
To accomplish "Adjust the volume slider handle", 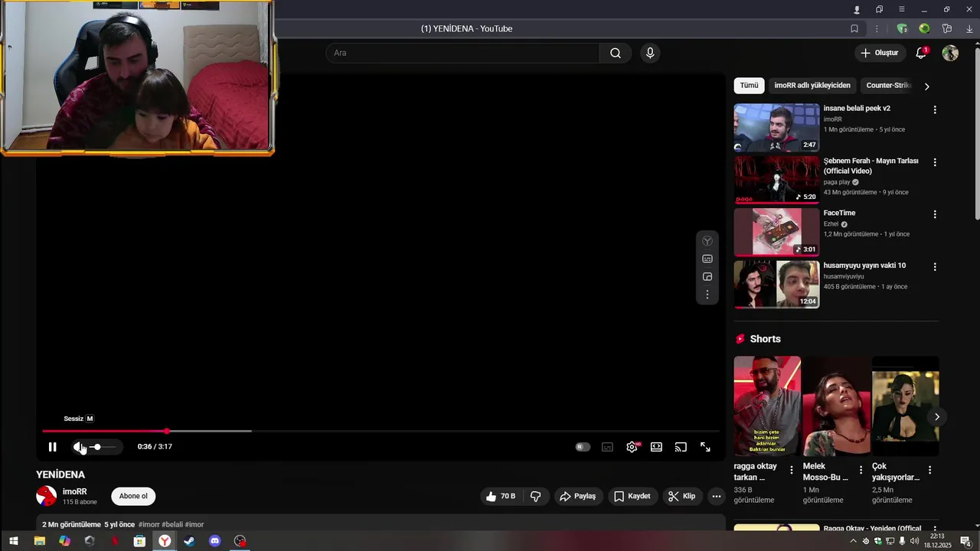I will click(96, 447).
